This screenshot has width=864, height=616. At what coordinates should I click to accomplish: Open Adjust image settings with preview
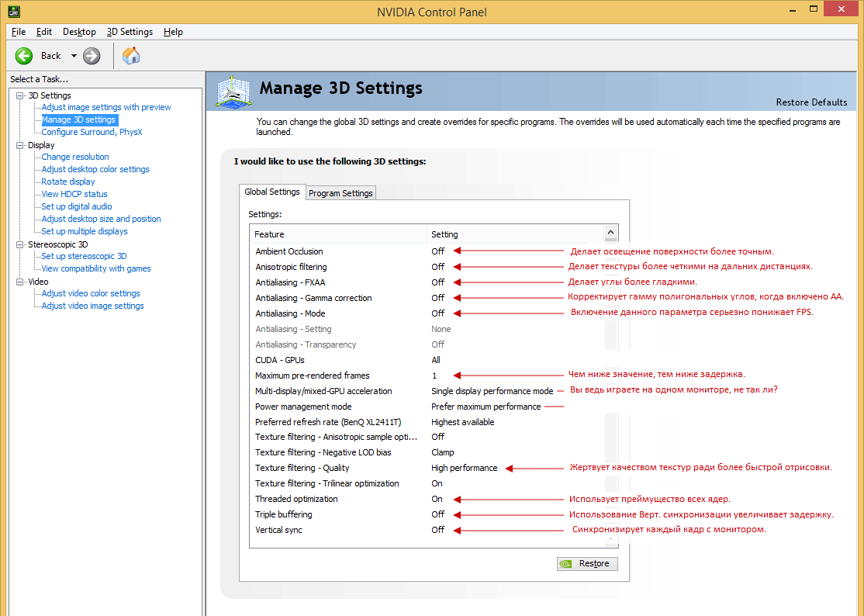(106, 107)
